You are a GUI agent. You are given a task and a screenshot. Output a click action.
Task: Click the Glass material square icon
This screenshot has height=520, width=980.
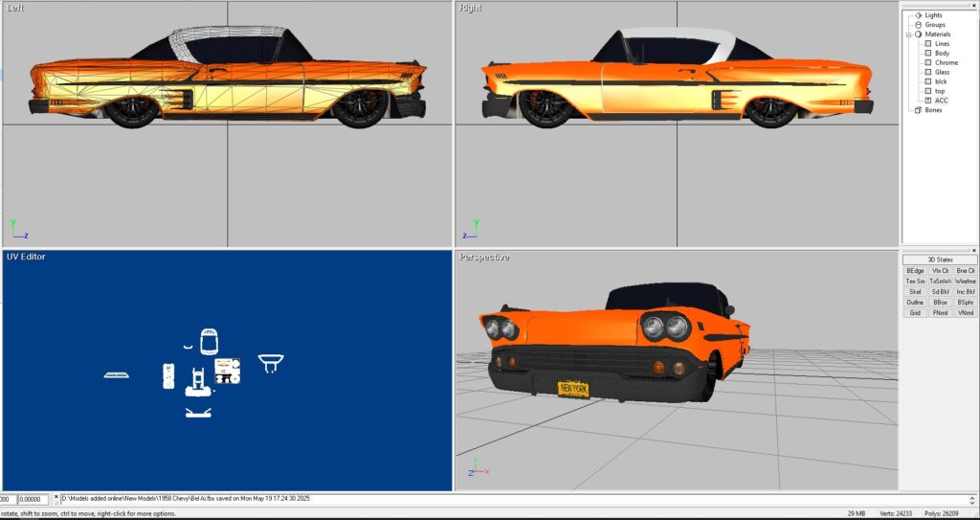point(927,72)
